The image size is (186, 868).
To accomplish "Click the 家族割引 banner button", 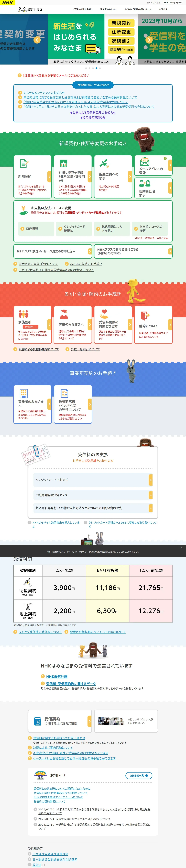I will pos(121,41).
